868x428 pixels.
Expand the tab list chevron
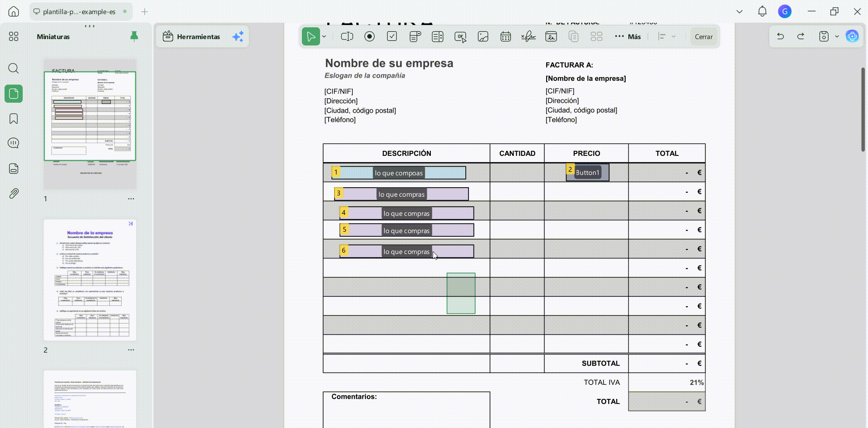pyautogui.click(x=740, y=11)
